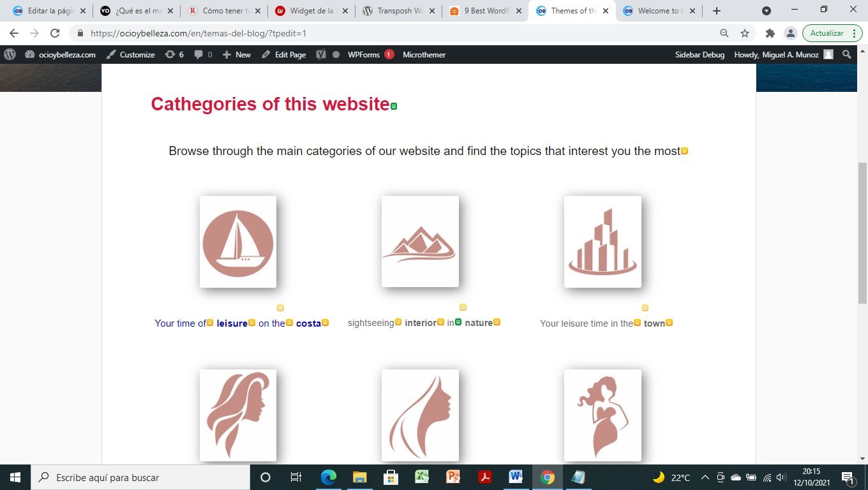868x490 pixels.
Task: Open the tab search dropdown arrow in Chrome
Action: (767, 11)
